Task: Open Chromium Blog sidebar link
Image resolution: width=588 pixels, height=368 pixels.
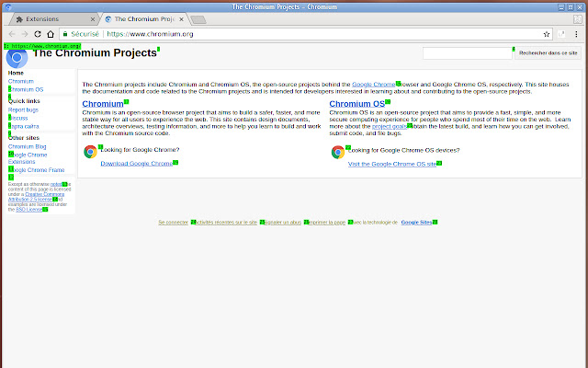Action: click(x=28, y=146)
